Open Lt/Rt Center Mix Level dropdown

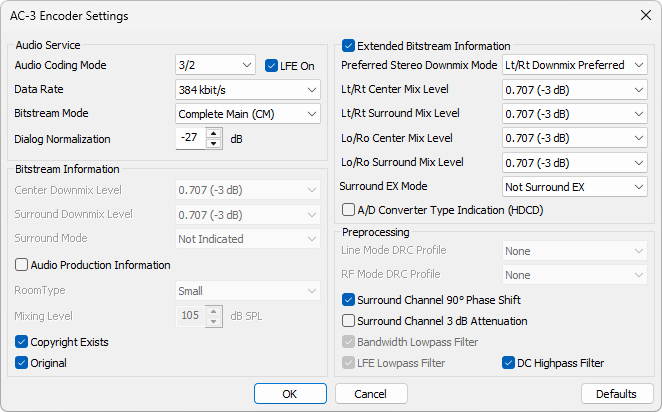tap(575, 89)
